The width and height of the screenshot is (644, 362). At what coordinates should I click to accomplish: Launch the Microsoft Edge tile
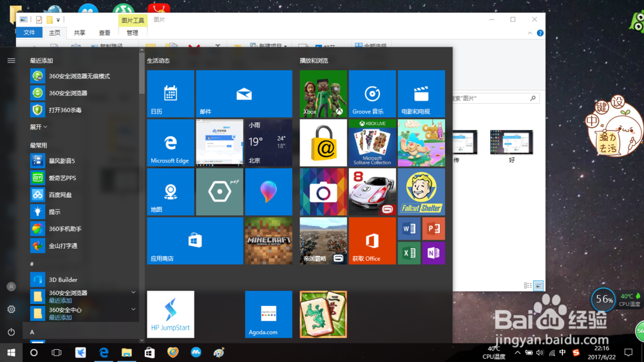coord(171,142)
